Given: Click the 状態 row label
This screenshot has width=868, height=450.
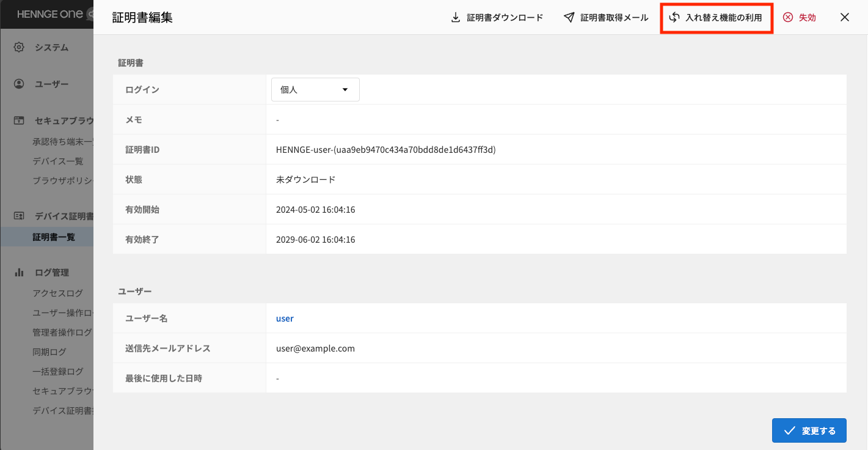Looking at the screenshot, I should coord(134,180).
